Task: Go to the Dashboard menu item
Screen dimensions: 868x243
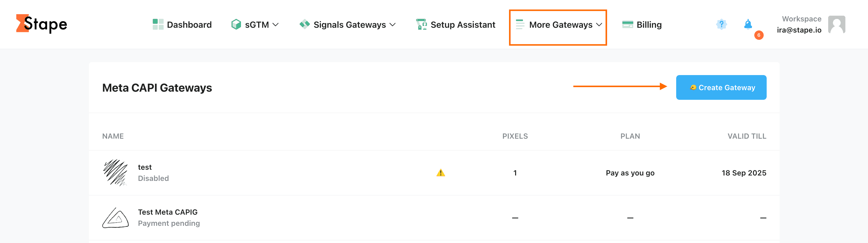Action: 189,25
